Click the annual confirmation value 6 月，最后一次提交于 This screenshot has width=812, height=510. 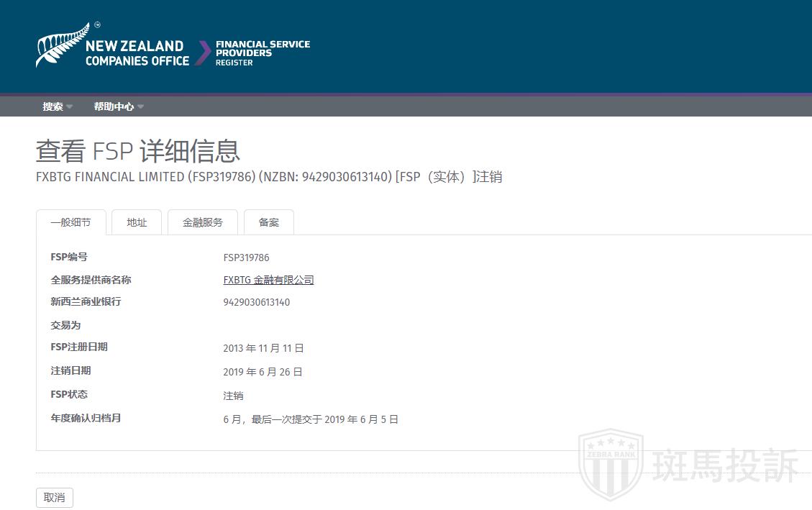(x=311, y=420)
